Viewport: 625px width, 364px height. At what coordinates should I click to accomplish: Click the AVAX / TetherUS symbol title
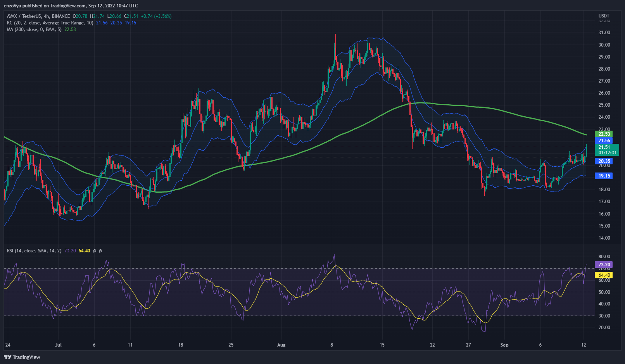tap(38, 16)
